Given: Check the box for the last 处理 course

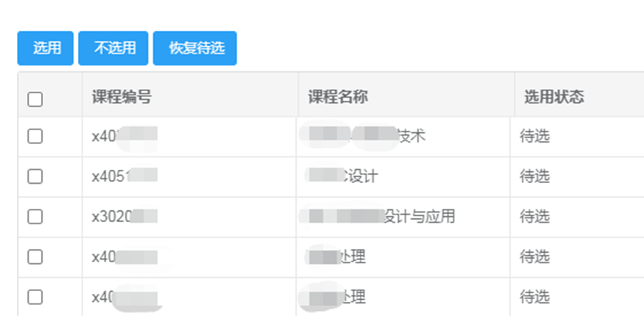Looking at the screenshot, I should tap(35, 297).
